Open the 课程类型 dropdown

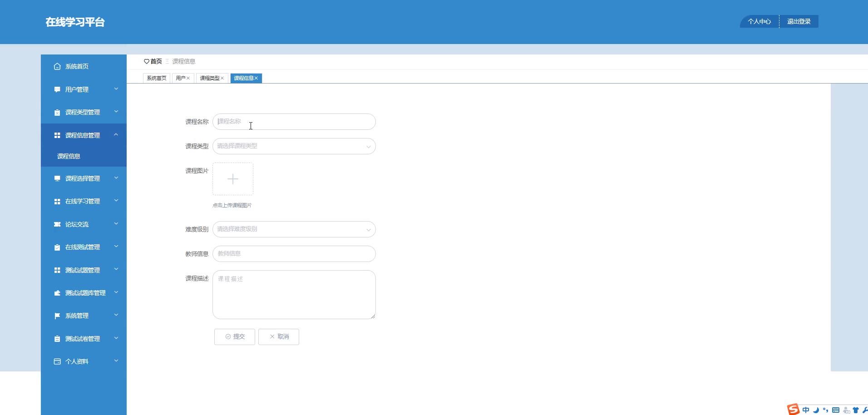[294, 146]
